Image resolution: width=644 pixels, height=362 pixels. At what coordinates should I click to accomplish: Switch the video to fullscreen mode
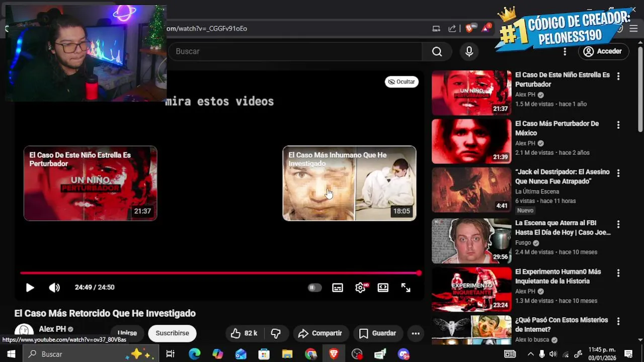tap(406, 288)
